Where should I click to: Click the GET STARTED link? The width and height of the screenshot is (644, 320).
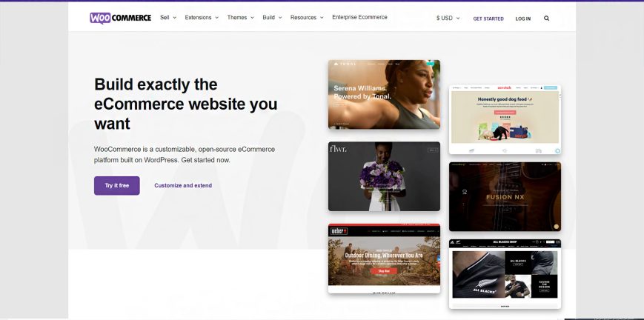[488, 19]
